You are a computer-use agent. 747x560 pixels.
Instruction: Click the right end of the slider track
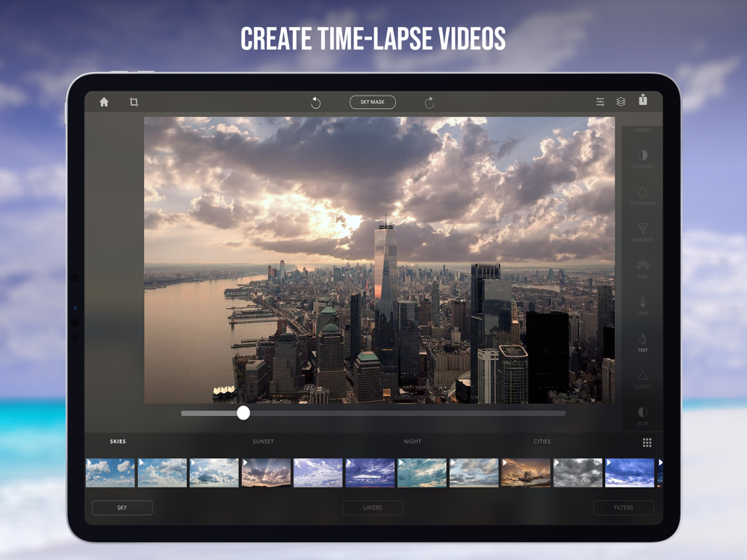click(563, 414)
